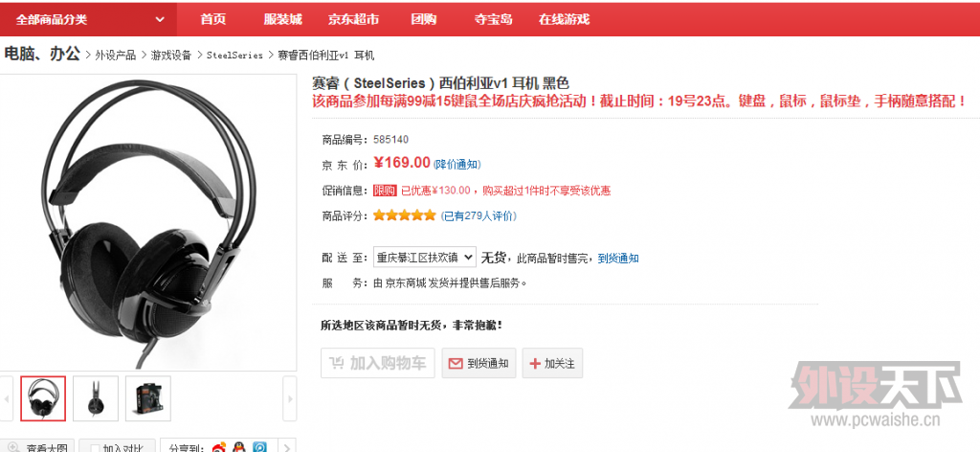Click the 加关注 follow button
Image resolution: width=980 pixels, height=452 pixels.
[552, 363]
